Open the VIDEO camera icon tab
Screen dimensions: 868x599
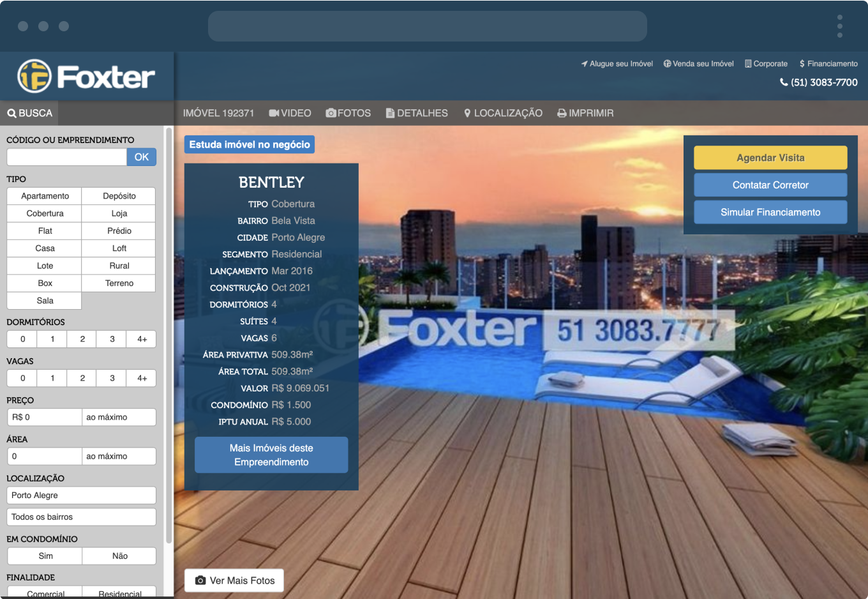point(274,113)
